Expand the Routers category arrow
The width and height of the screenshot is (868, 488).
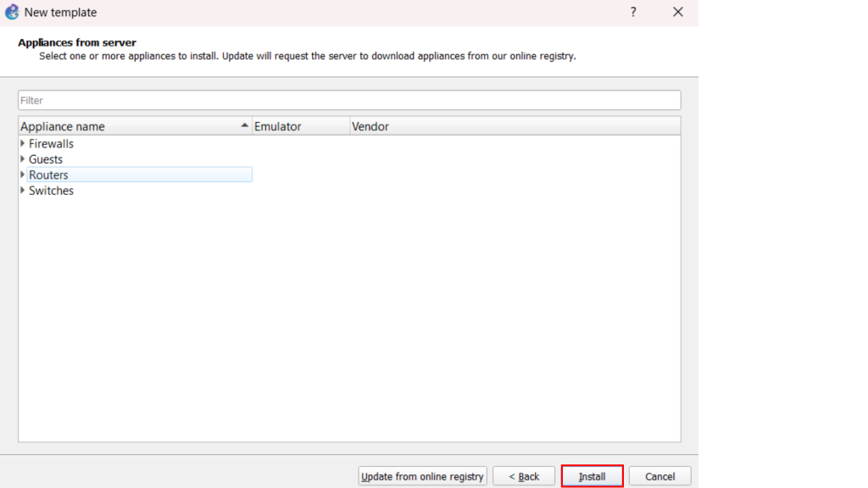23,175
